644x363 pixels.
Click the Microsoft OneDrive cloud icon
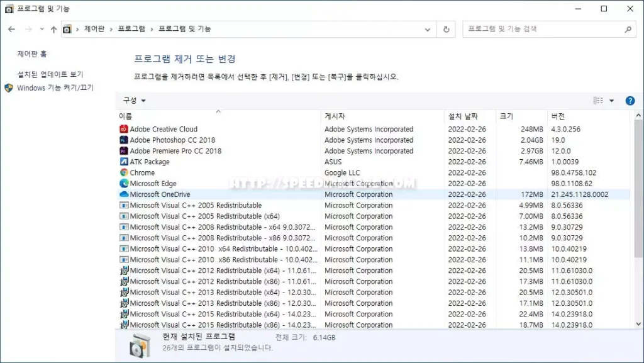[x=124, y=194]
